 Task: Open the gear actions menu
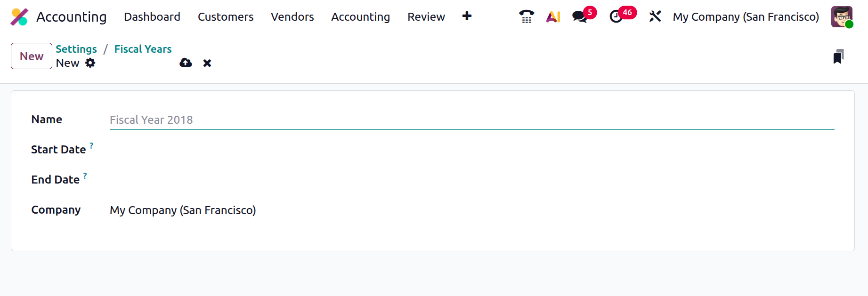coord(90,63)
